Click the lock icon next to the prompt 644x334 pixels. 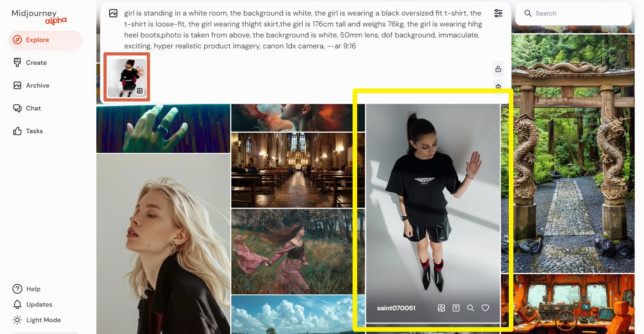tap(498, 69)
